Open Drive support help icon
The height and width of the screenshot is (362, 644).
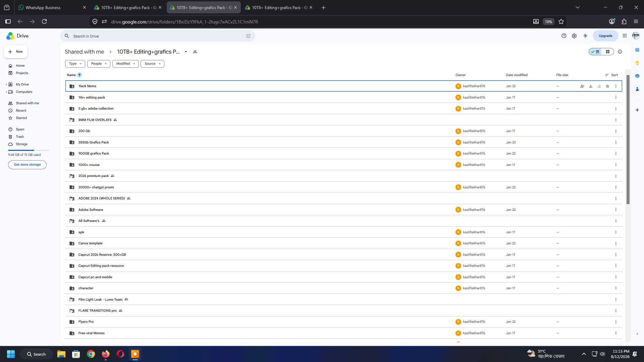click(x=564, y=36)
